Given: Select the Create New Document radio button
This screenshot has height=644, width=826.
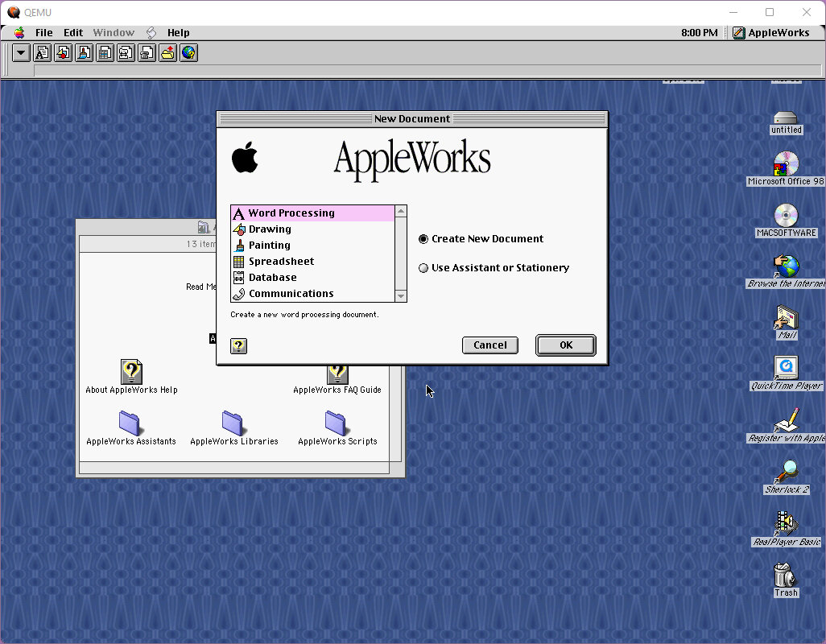Looking at the screenshot, I should [423, 239].
